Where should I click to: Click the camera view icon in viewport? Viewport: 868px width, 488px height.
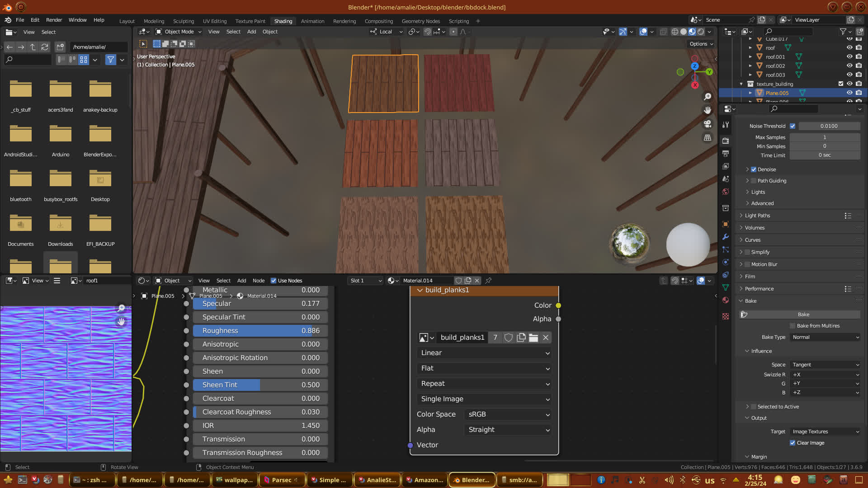pos(708,124)
